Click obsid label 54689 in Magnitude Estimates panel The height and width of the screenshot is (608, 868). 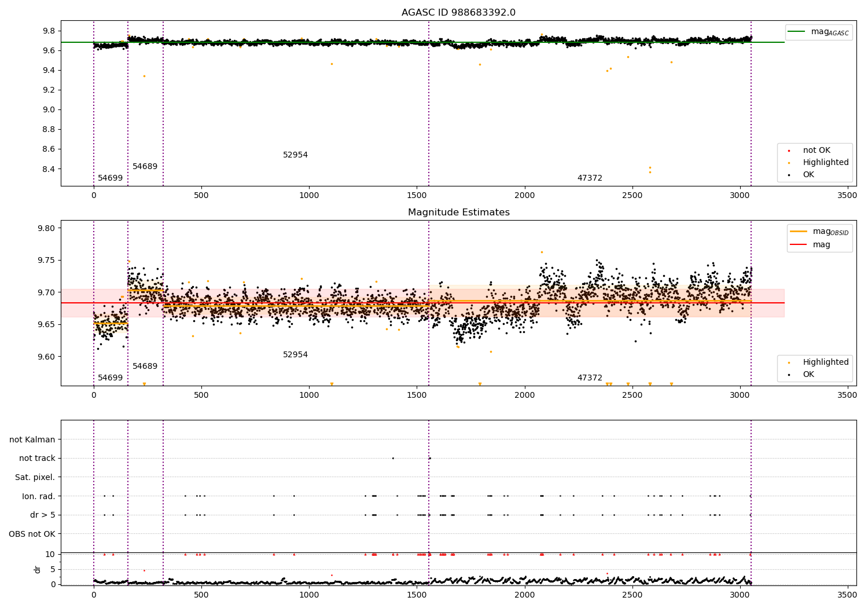pyautogui.click(x=145, y=367)
